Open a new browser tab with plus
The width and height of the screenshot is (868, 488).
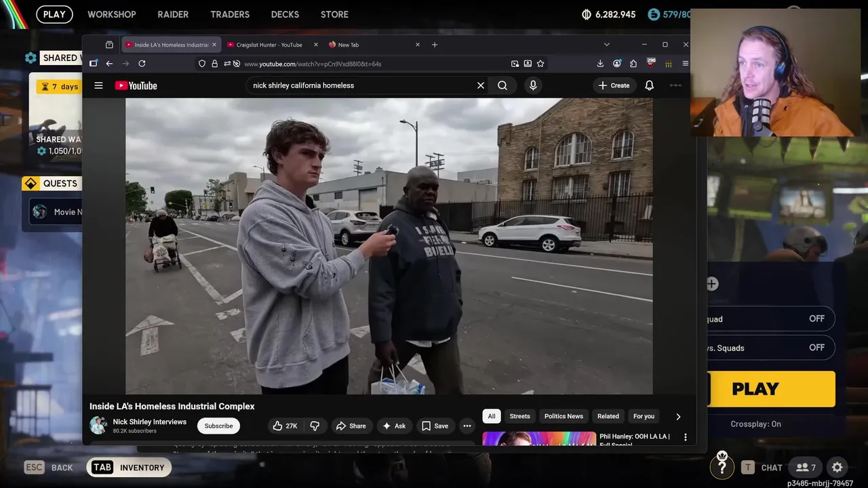pos(435,45)
